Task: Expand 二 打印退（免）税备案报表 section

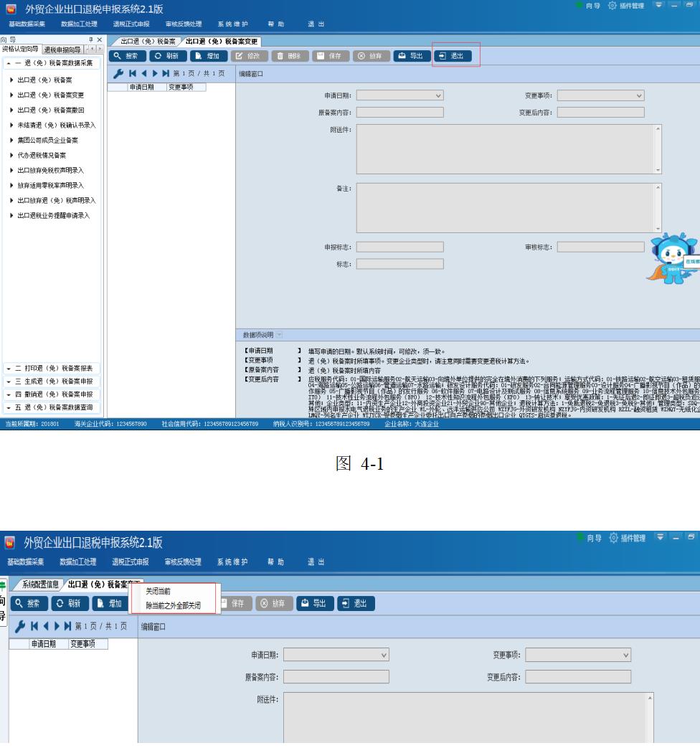Action: pos(52,368)
